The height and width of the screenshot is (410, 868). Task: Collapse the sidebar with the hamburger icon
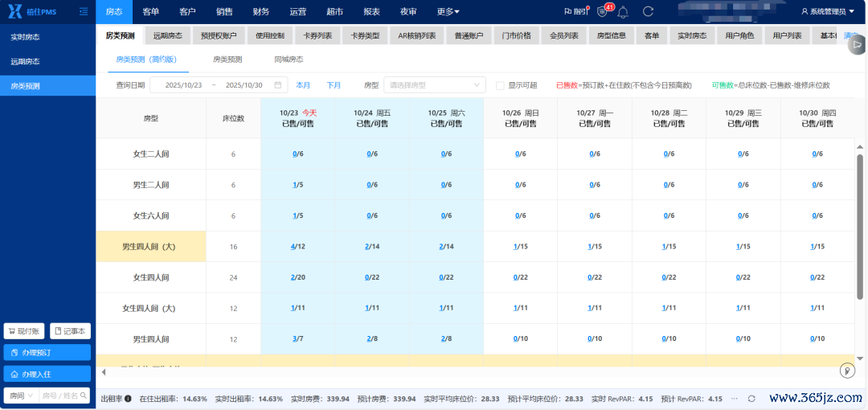84,12
